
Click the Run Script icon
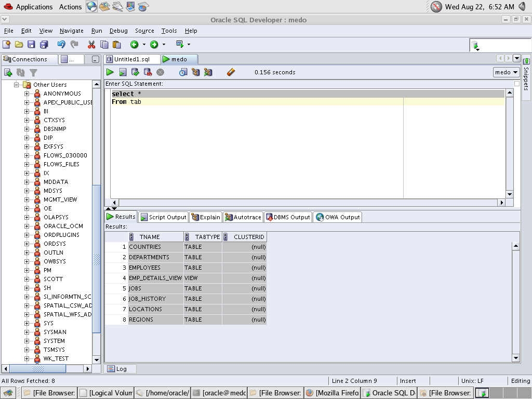123,72
